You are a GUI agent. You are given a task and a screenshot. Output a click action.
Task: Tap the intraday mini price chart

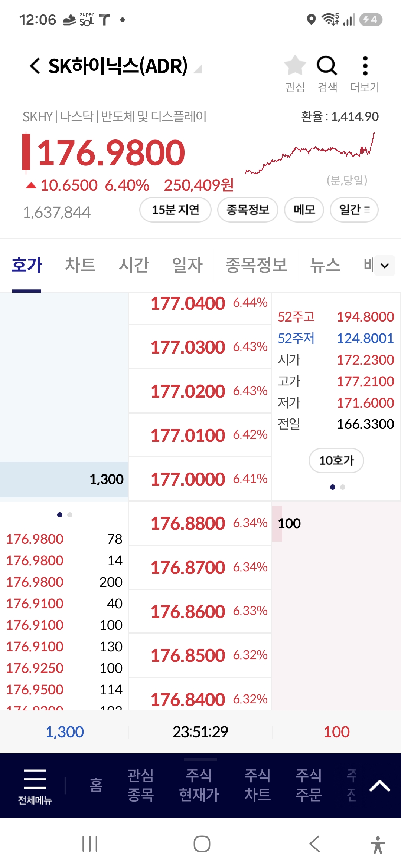pyautogui.click(x=310, y=154)
